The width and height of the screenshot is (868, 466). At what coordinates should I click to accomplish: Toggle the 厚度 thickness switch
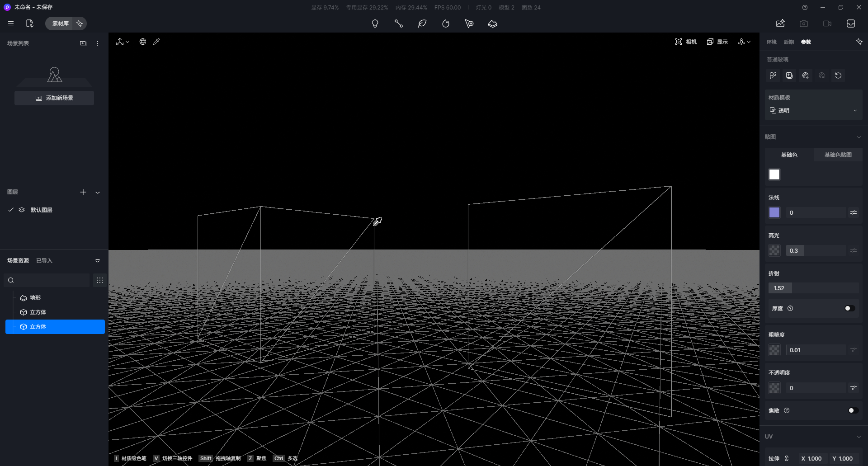point(849,308)
